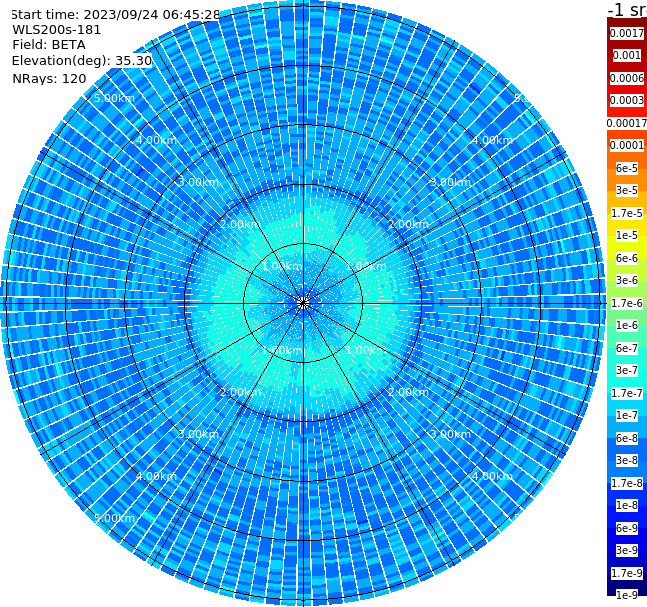Select the 1.7e-5 colorbar tick label
647x607 pixels.
[x=627, y=213]
